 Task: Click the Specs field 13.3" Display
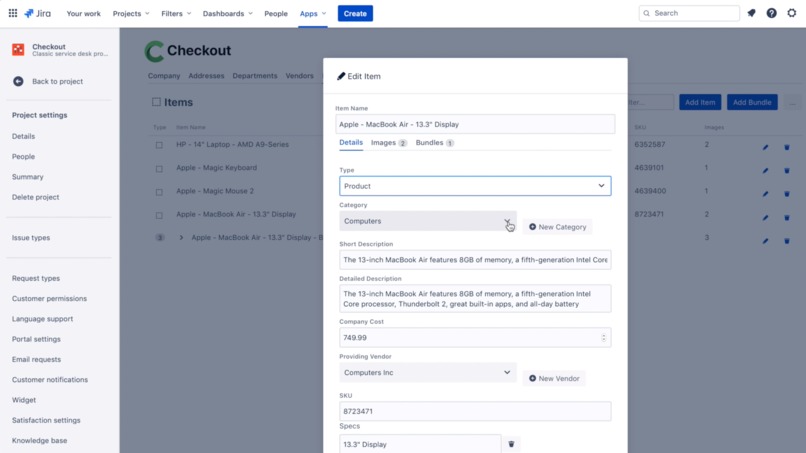pos(420,444)
